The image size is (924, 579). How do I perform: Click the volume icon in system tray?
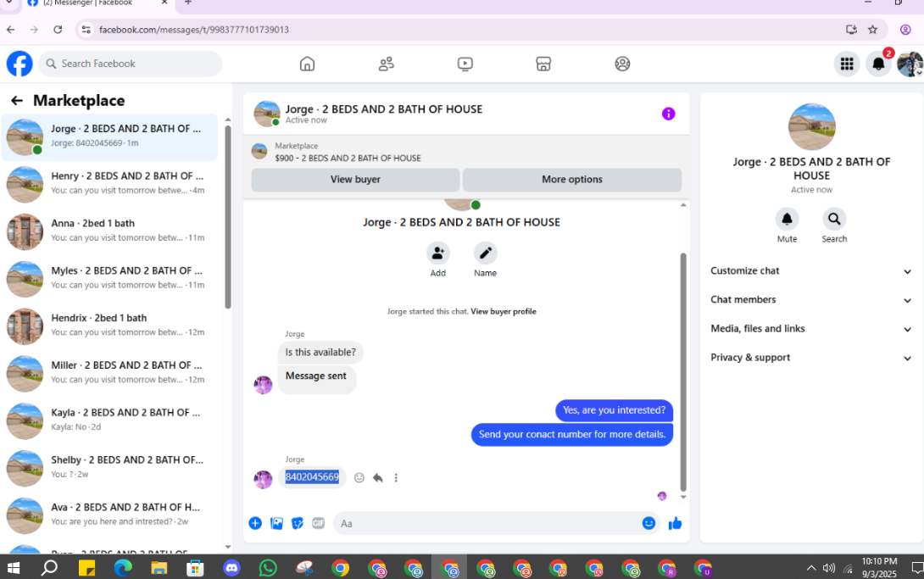point(828,568)
